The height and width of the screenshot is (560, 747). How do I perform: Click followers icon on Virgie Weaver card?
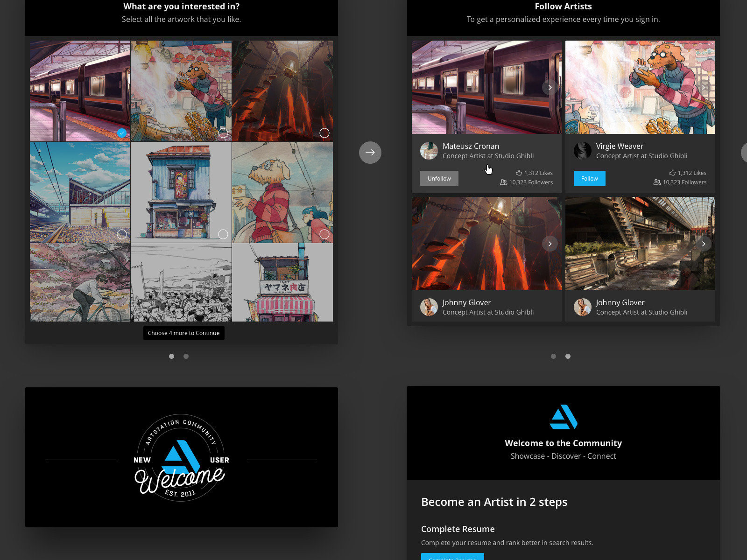(x=657, y=182)
